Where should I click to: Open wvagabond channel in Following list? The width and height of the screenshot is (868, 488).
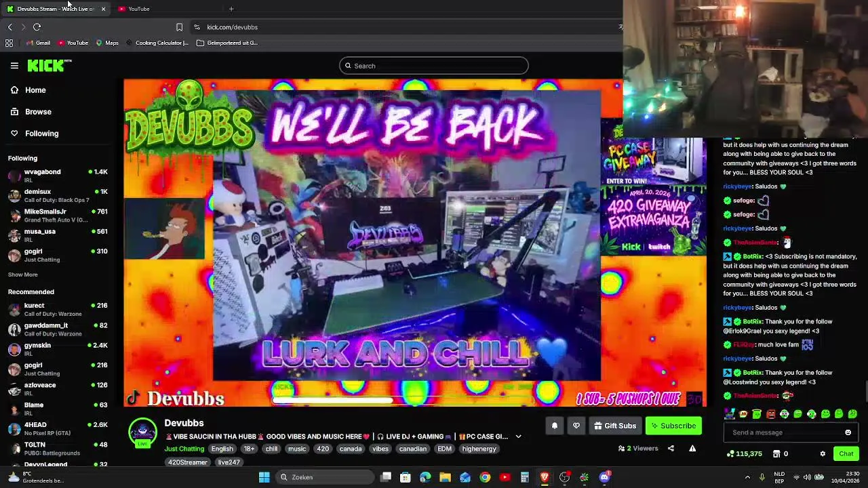58,175
